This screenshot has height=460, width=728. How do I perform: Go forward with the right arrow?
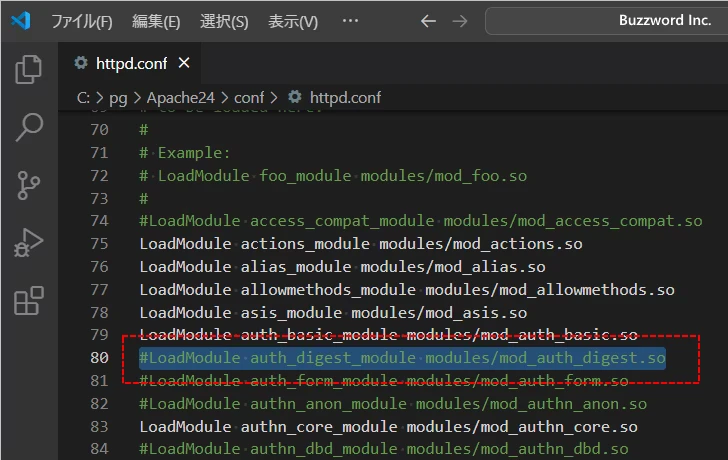click(460, 21)
